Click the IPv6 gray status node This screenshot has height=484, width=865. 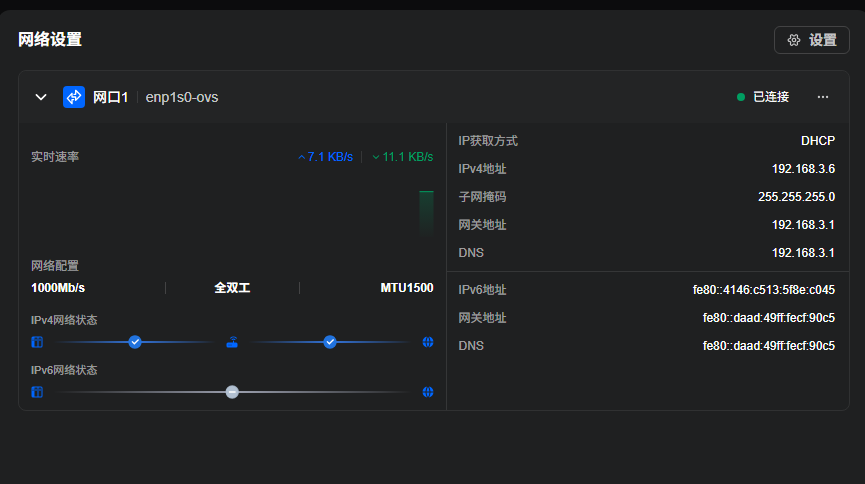tap(232, 392)
